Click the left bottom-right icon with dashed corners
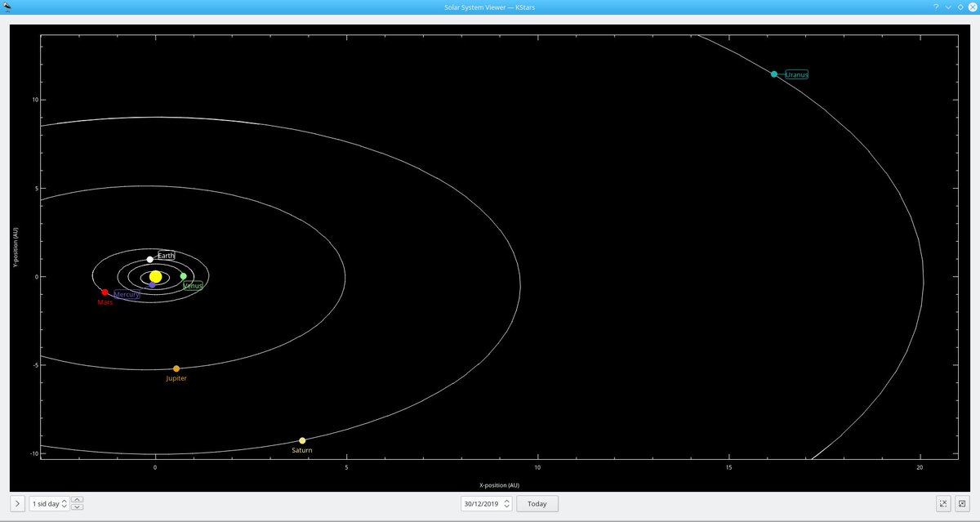 [943, 504]
